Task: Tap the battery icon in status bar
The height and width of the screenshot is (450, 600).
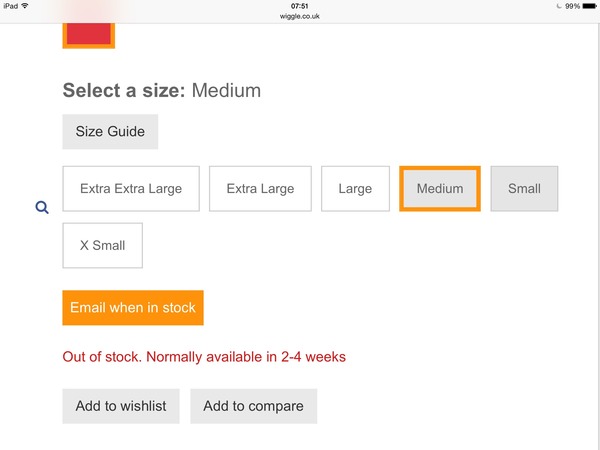Action: point(588,6)
